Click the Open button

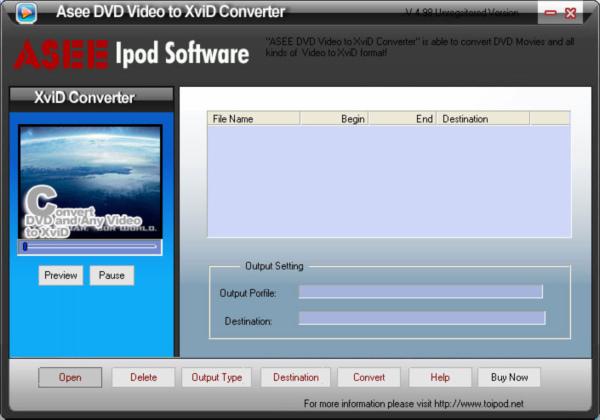click(x=70, y=377)
